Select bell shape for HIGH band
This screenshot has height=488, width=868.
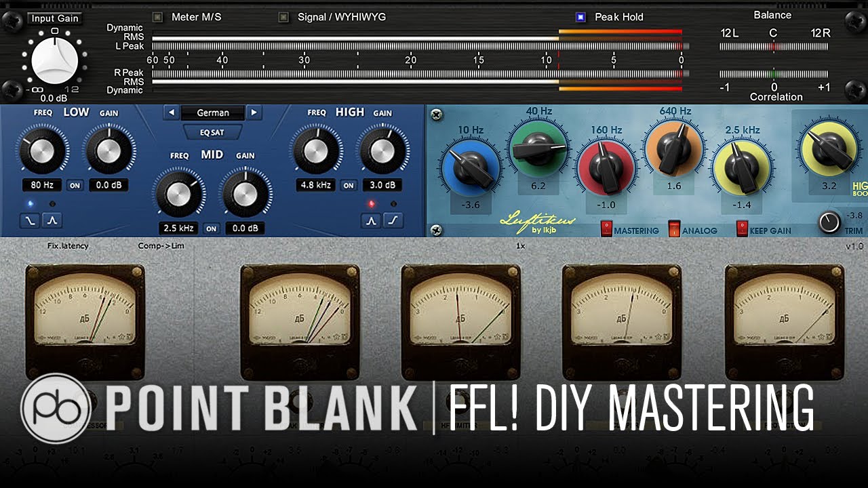(x=370, y=220)
